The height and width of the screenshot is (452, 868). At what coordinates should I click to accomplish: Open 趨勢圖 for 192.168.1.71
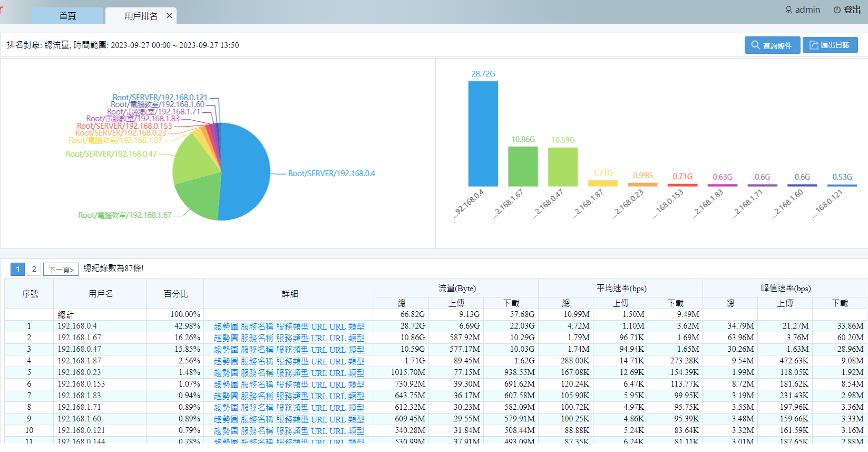click(x=226, y=408)
